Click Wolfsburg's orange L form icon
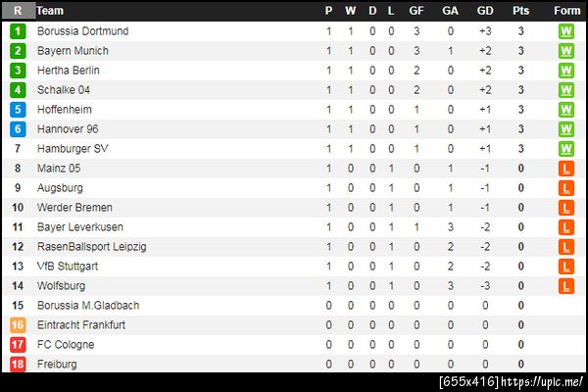 click(565, 286)
